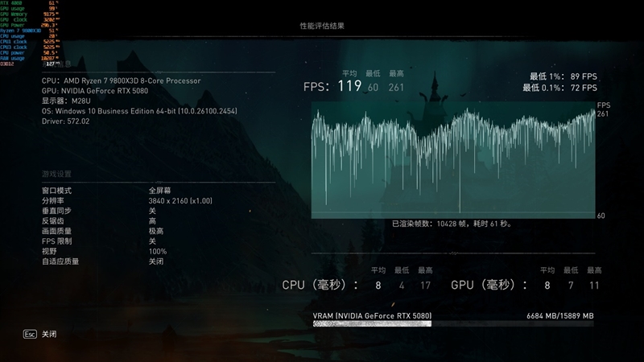Click the 最低 0.1% 72 FPS reading
644x362 pixels.
click(559, 88)
